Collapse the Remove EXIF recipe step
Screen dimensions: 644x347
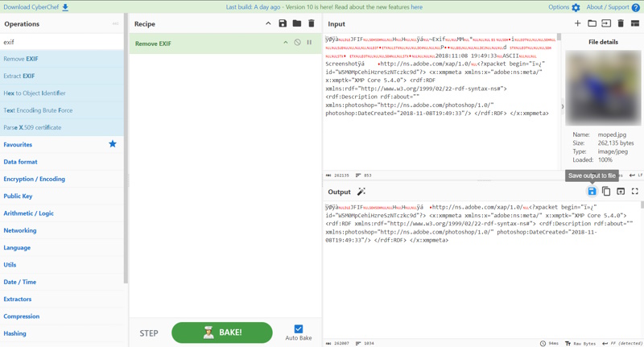(x=286, y=43)
